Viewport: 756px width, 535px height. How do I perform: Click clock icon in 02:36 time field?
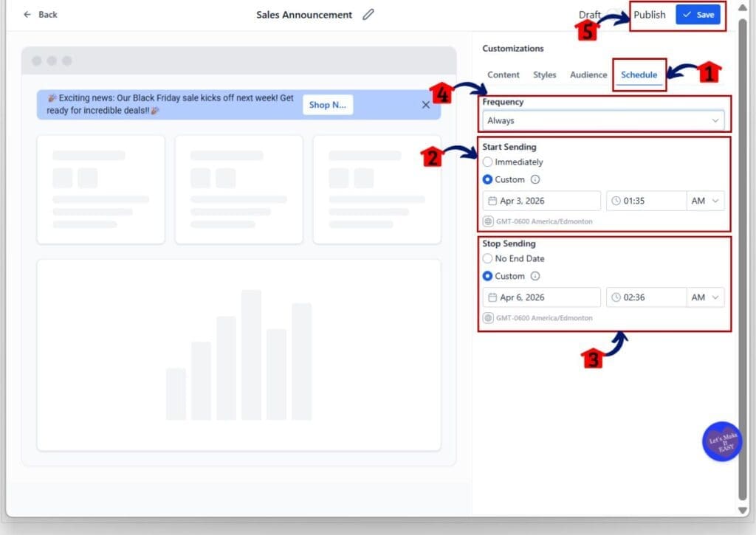click(x=616, y=297)
